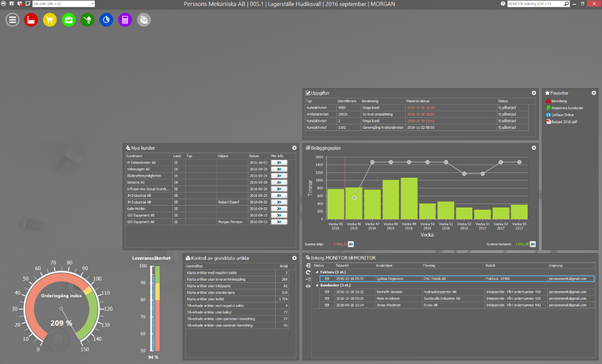Open the dark green hand truck module
Viewport: 602px width, 364px height.
tap(88, 20)
